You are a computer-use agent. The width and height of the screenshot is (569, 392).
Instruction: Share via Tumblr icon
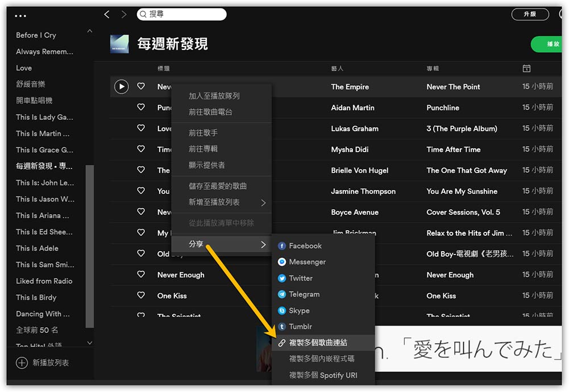[x=281, y=326]
